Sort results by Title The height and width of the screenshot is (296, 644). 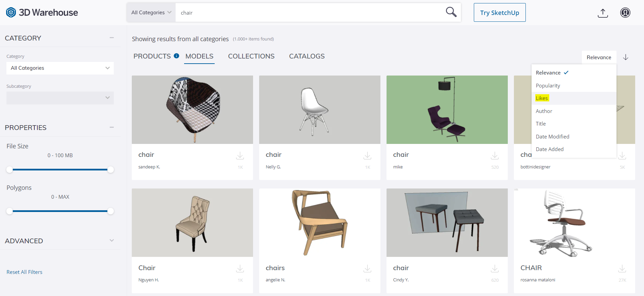pos(574,124)
